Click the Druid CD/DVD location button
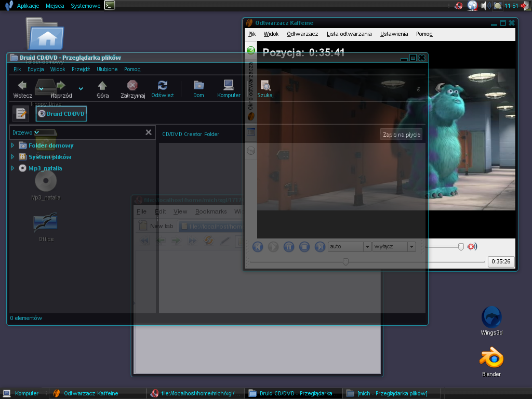Screen dimensions: 532x399 click(x=61, y=114)
